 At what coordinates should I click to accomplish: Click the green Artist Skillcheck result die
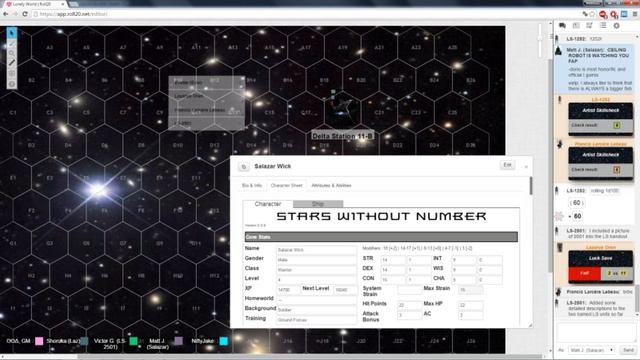point(617,125)
